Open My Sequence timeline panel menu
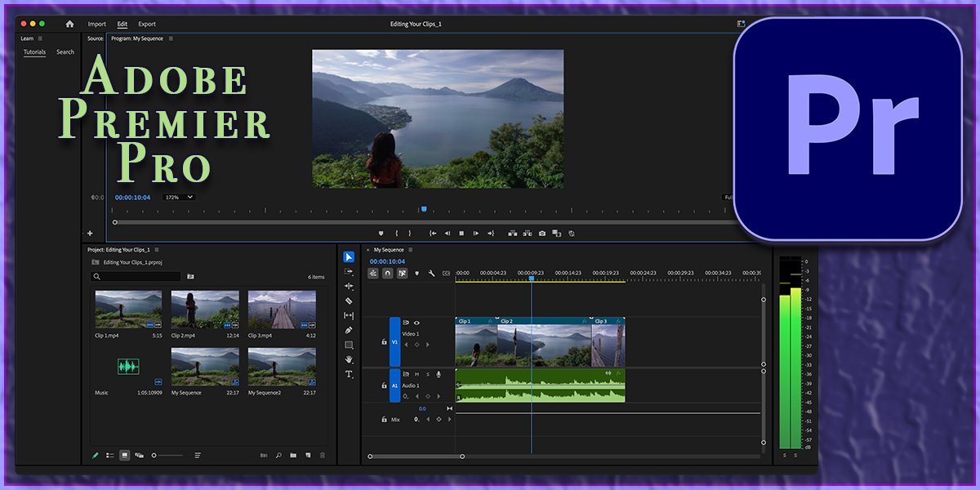 coord(411,249)
